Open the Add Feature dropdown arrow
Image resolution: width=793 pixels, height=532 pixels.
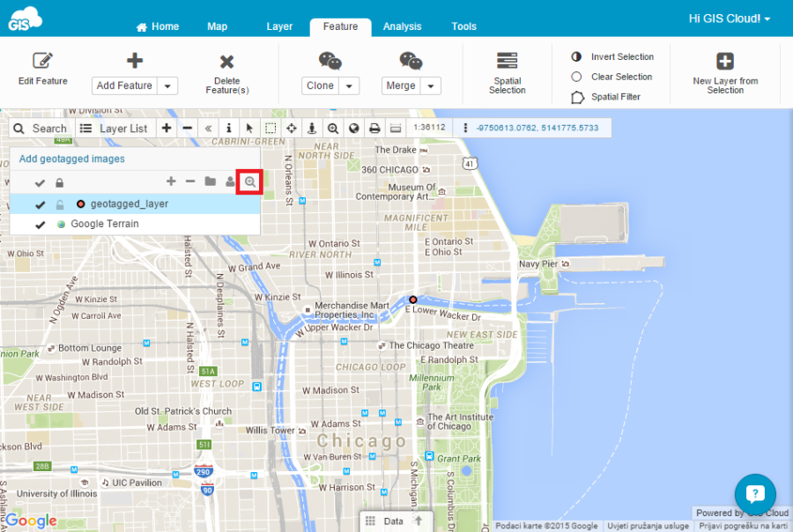167,86
